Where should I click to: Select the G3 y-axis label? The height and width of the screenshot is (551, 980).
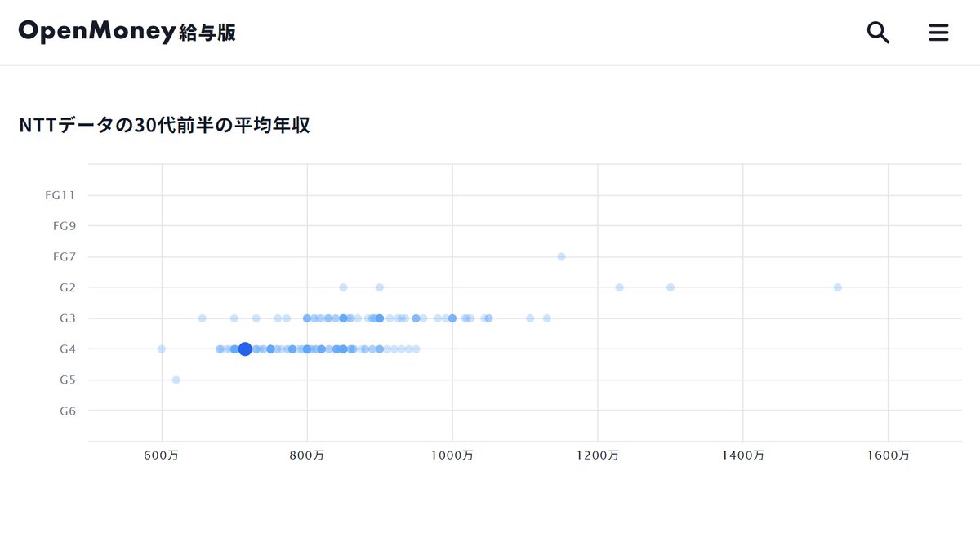coord(68,318)
